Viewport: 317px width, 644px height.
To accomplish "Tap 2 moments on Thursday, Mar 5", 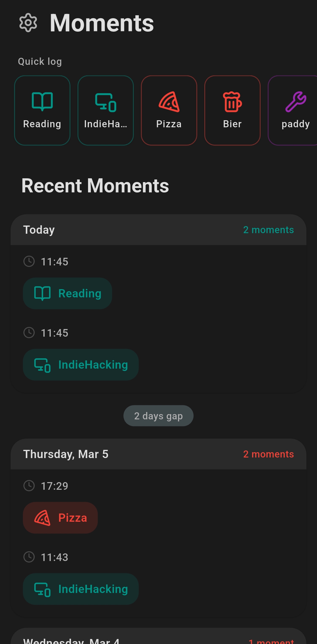I will point(268,454).
